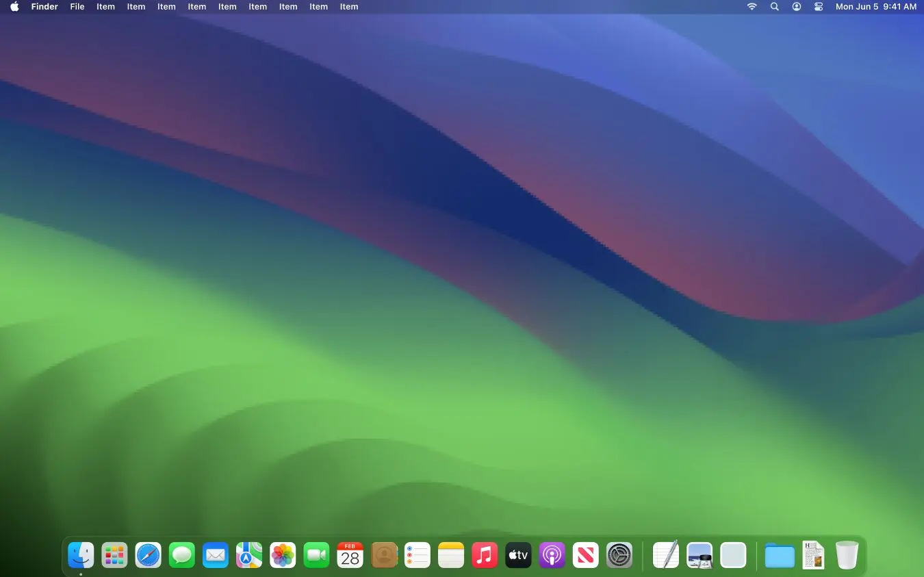The height and width of the screenshot is (577, 924).
Task: Launch Apple Music from the Dock
Action: point(485,555)
